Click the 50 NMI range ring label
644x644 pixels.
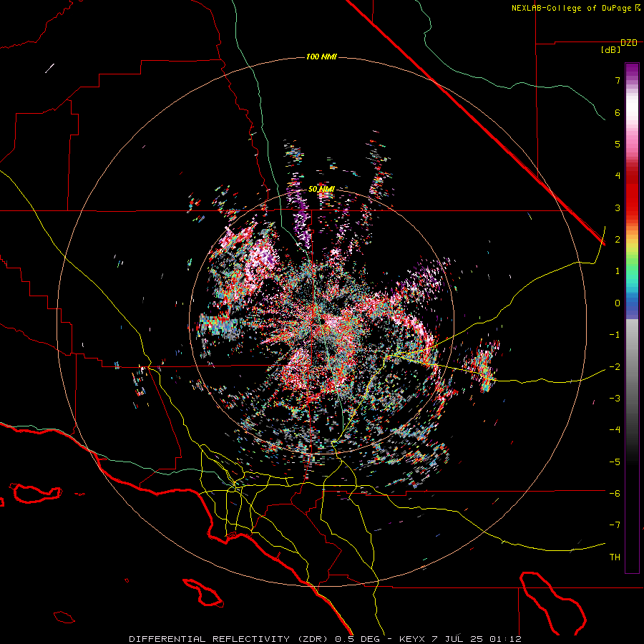pos(321,190)
